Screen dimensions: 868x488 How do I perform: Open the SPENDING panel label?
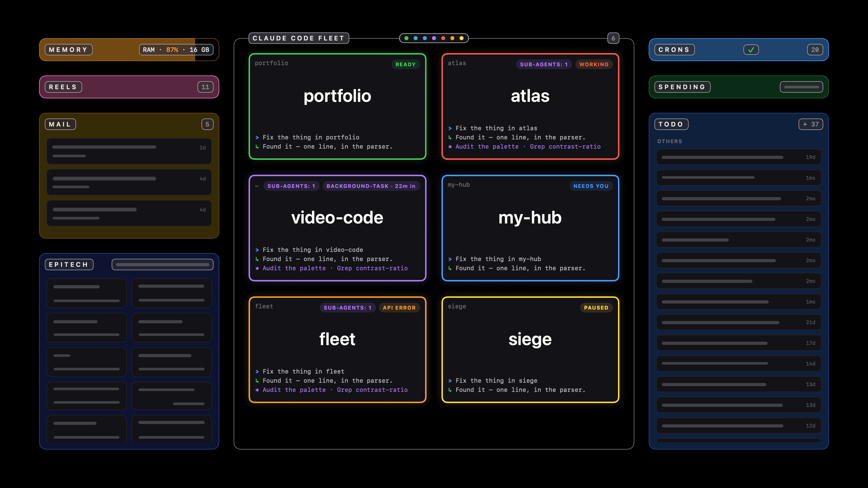682,87
